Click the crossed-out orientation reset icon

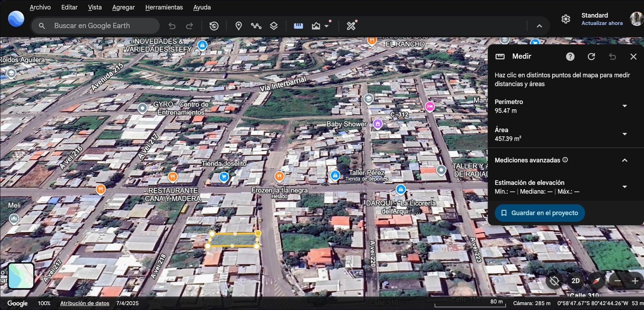555,281
